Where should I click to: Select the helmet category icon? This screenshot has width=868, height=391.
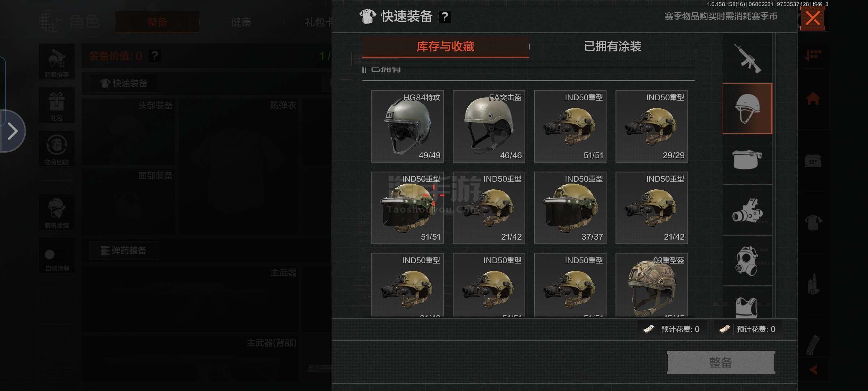click(747, 109)
